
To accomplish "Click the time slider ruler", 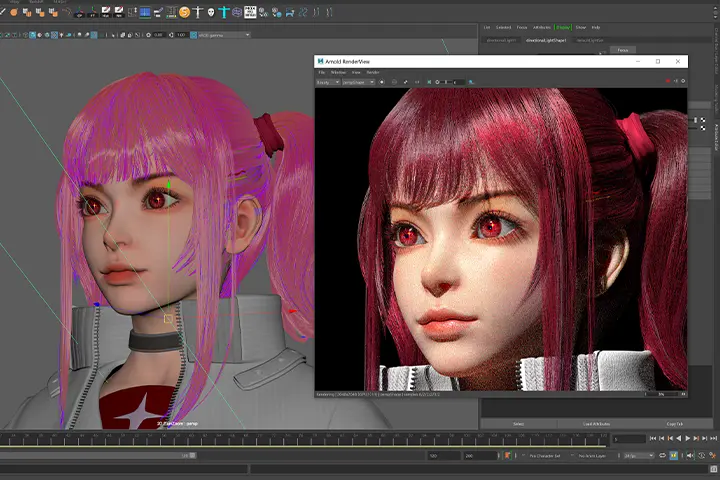I will point(304,439).
